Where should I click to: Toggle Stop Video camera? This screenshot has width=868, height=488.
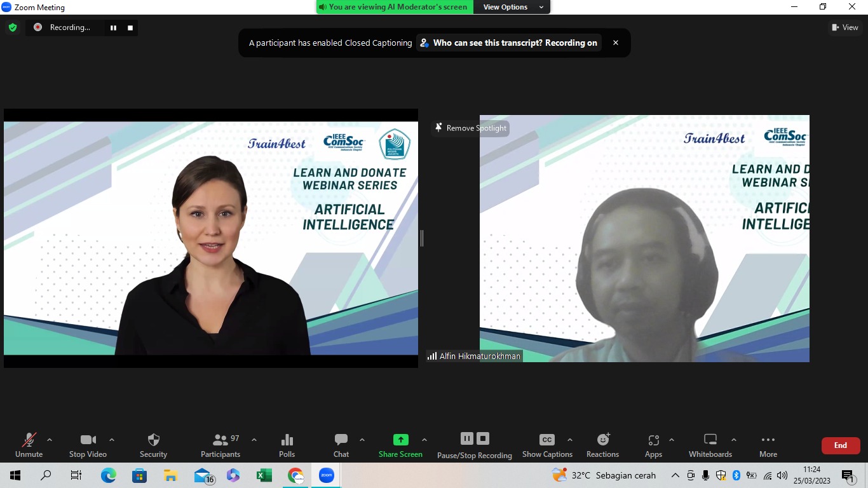coord(88,440)
